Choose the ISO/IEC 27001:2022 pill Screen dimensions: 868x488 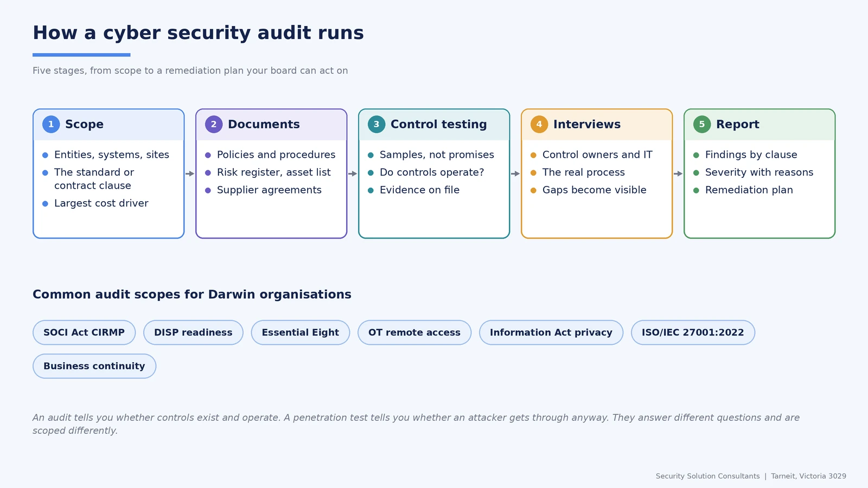tap(693, 332)
